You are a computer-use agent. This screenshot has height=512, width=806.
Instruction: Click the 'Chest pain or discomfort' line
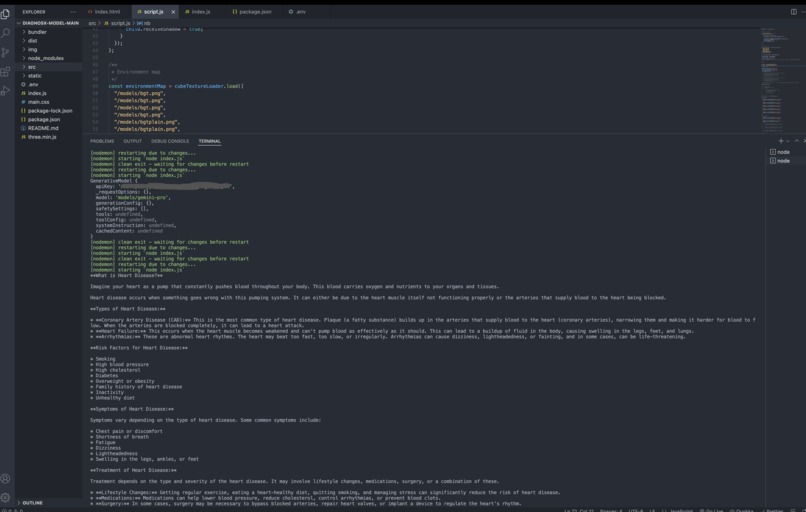[126, 431]
